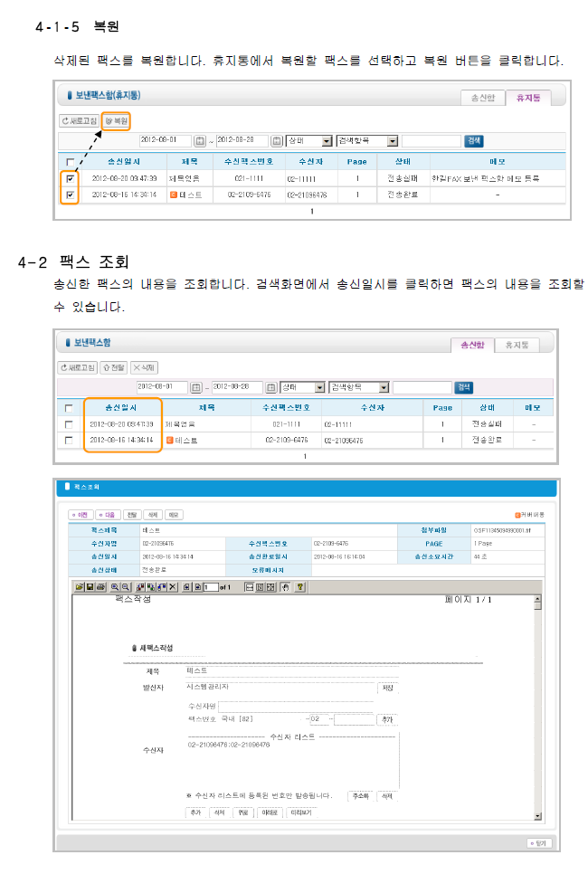Screen dimensions: 588x874
Task: Click the print icon in fax viewer toolbar
Action: (100, 587)
